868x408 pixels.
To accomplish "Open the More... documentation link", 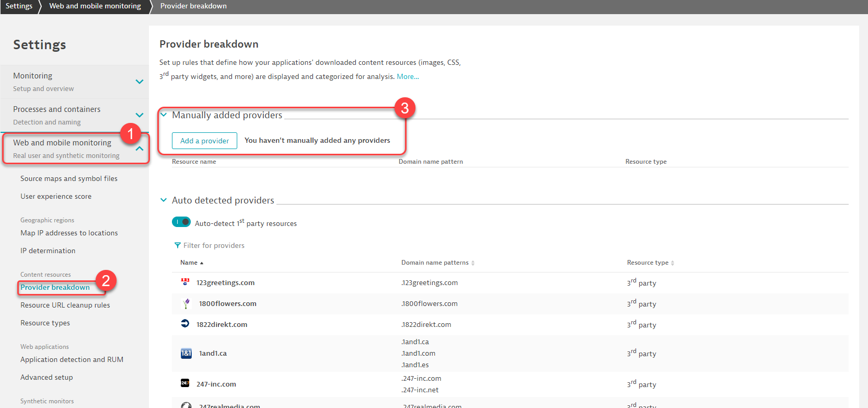I will pyautogui.click(x=408, y=76).
